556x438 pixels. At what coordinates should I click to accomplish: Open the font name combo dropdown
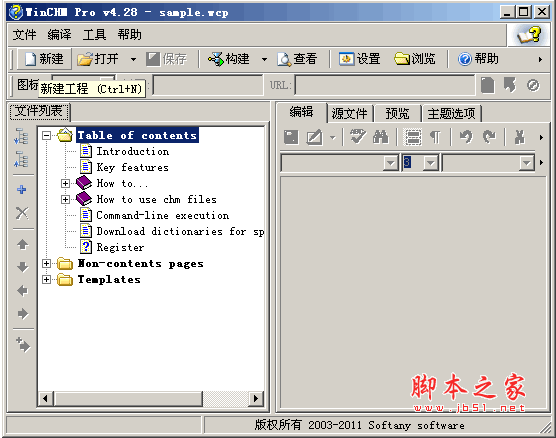point(527,163)
